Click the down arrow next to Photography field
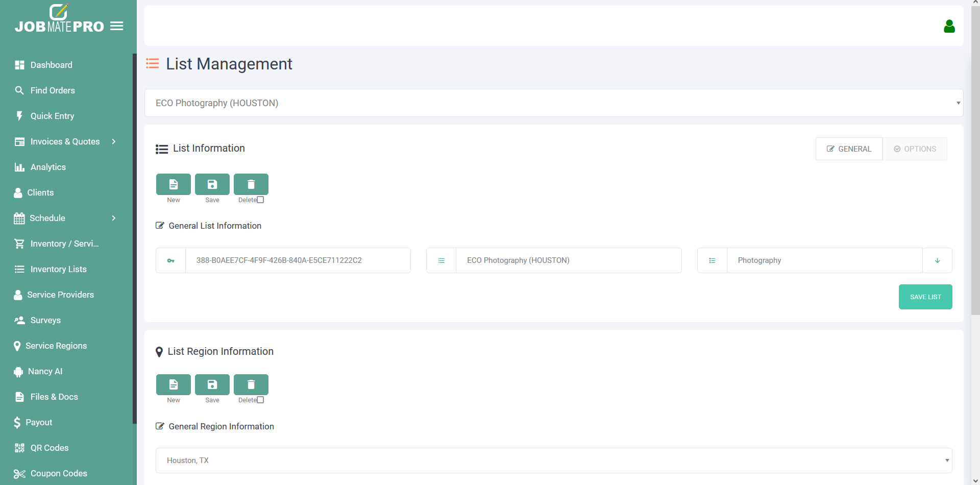 (x=937, y=260)
